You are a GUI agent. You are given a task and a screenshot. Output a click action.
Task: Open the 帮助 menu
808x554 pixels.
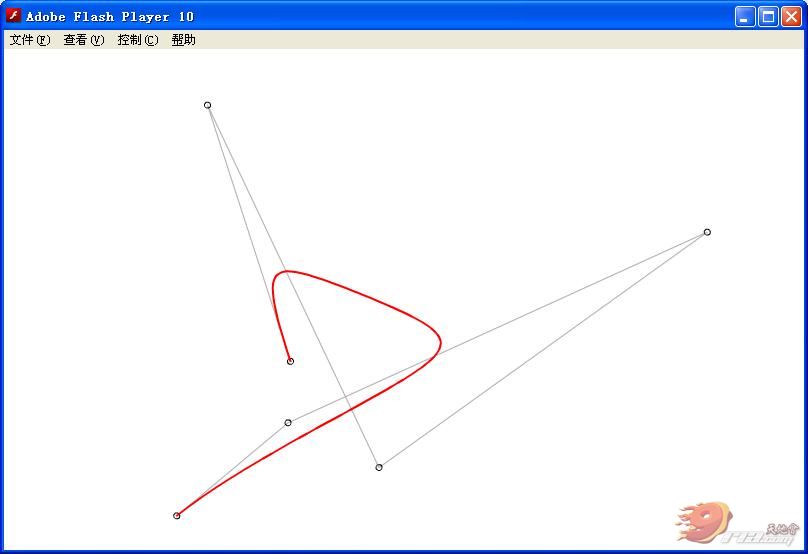[x=183, y=40]
